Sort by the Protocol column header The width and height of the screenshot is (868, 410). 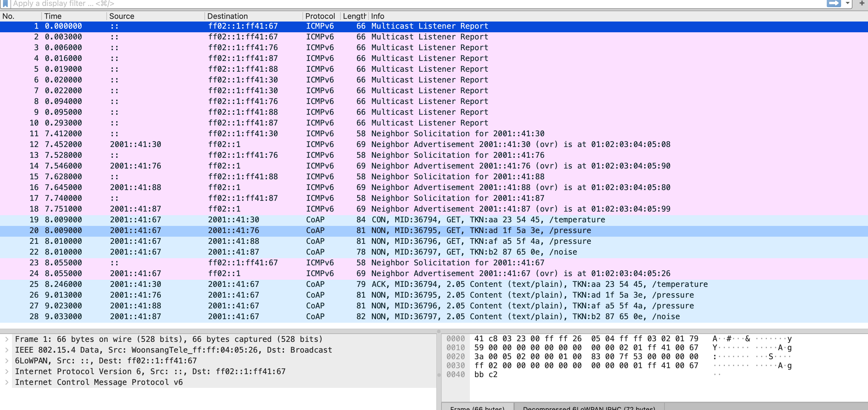click(320, 16)
